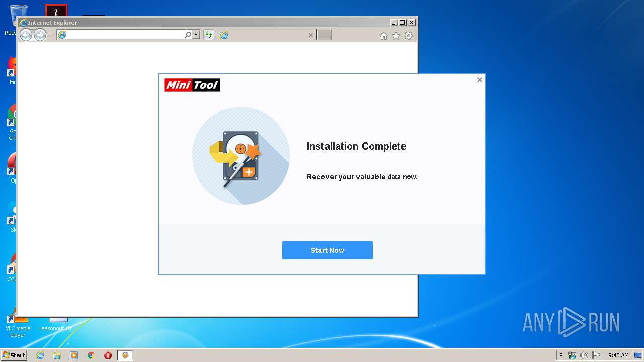The image size is (644, 362).
Task: Click the Start Now button
Action: [327, 250]
